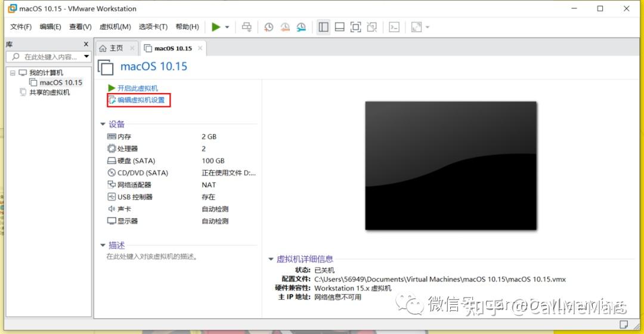Click the 2 GB memory value

coord(209,137)
